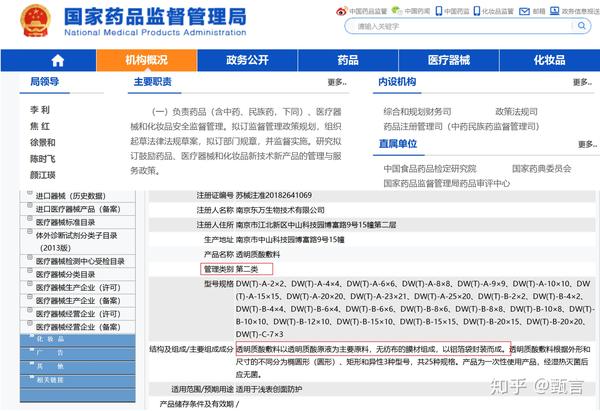
Task: Click 更多 beside 内设机构
Action: (582, 82)
